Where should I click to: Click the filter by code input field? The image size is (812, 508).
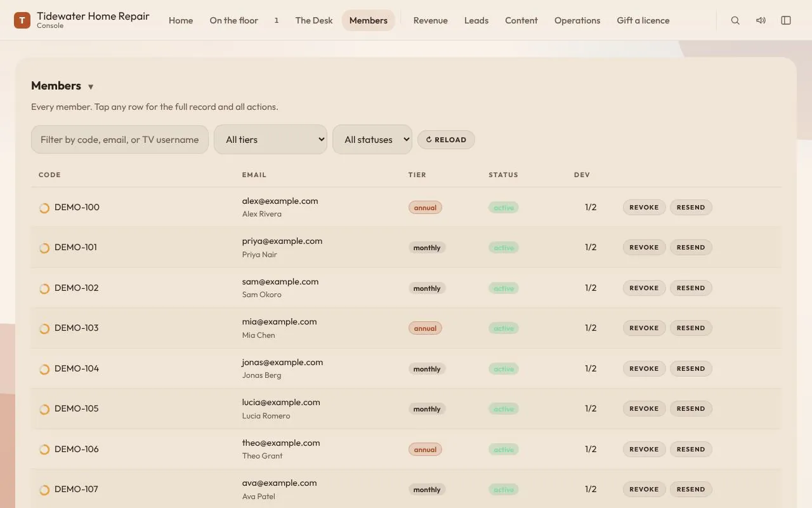[120, 140]
